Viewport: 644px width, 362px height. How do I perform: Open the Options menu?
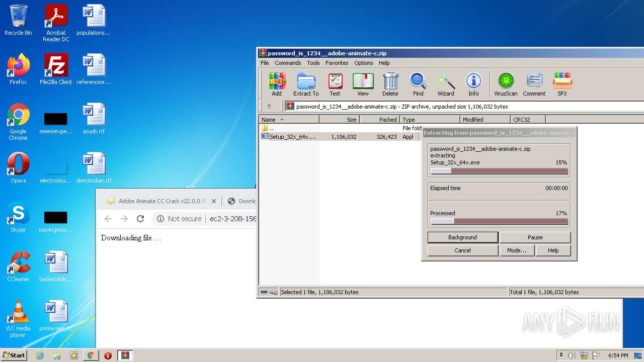pyautogui.click(x=364, y=63)
